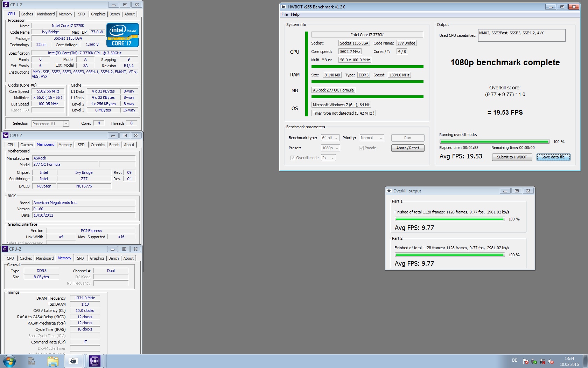This screenshot has height=368, width=588.
Task: Click the DE language indicator
Action: [x=514, y=360]
